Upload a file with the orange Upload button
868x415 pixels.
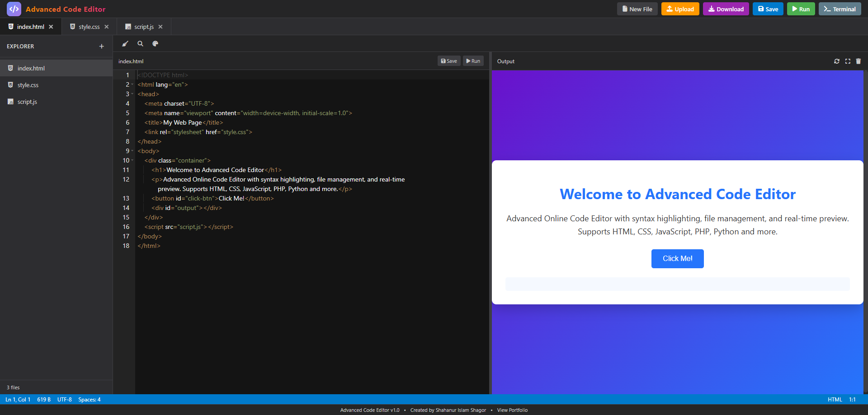[680, 9]
